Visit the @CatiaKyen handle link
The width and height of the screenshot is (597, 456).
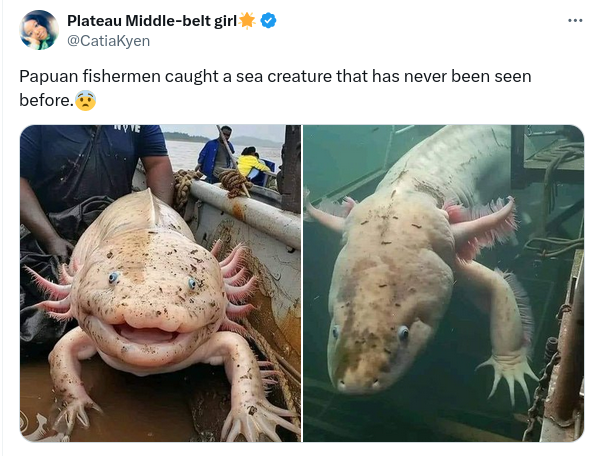109,41
